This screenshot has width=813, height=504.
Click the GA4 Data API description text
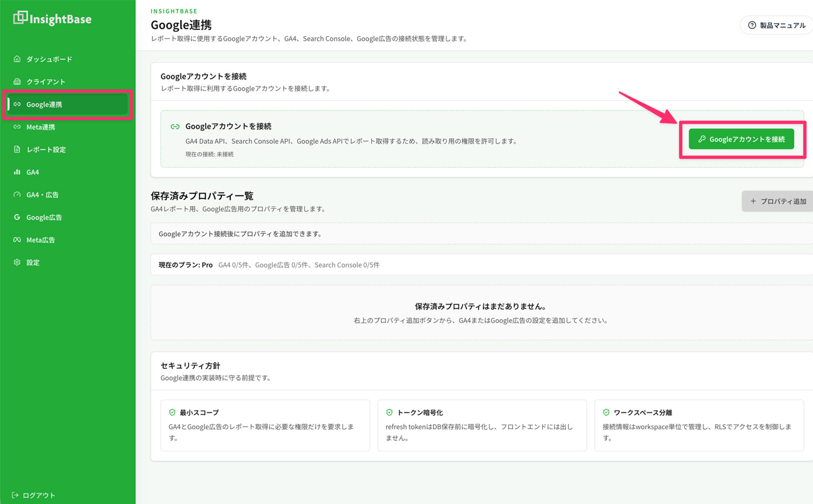pos(352,141)
